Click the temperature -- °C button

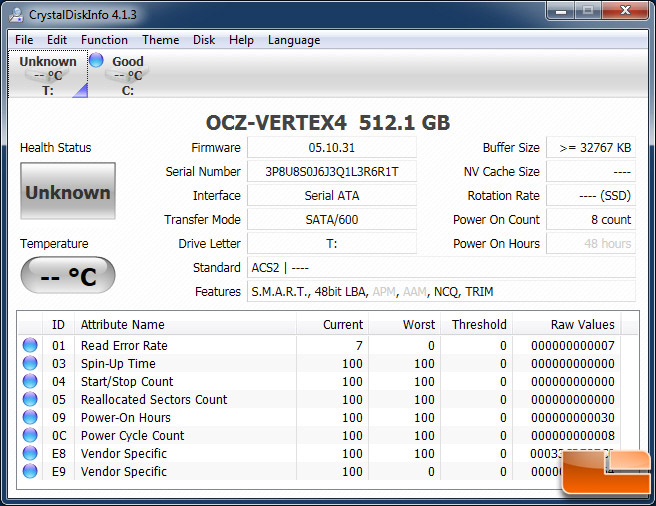[x=68, y=275]
